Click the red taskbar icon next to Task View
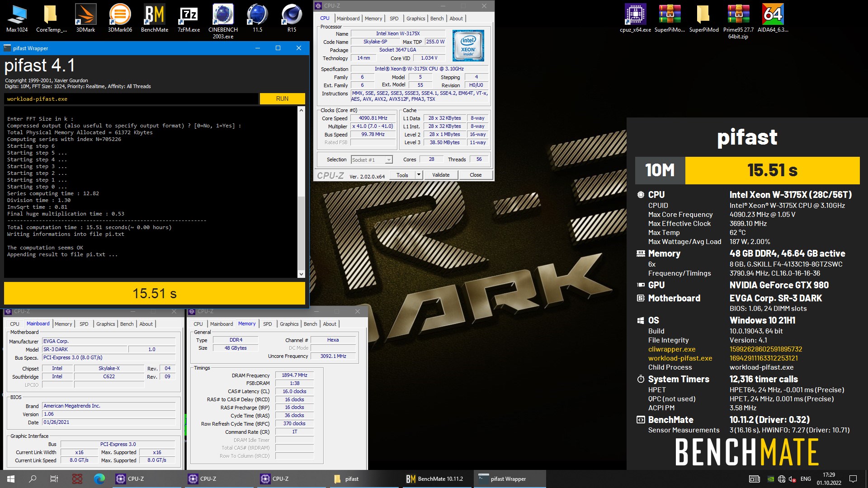This screenshot has height=488, width=868. tap(77, 479)
